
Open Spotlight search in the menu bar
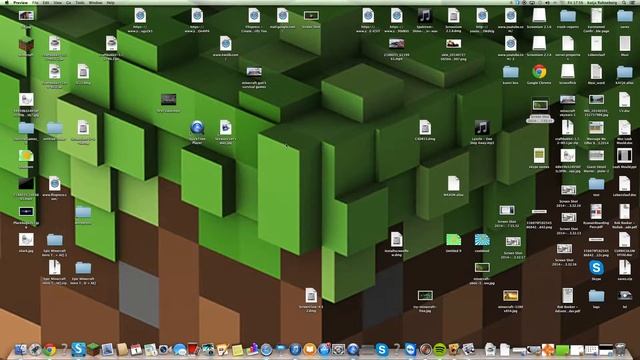624,2
